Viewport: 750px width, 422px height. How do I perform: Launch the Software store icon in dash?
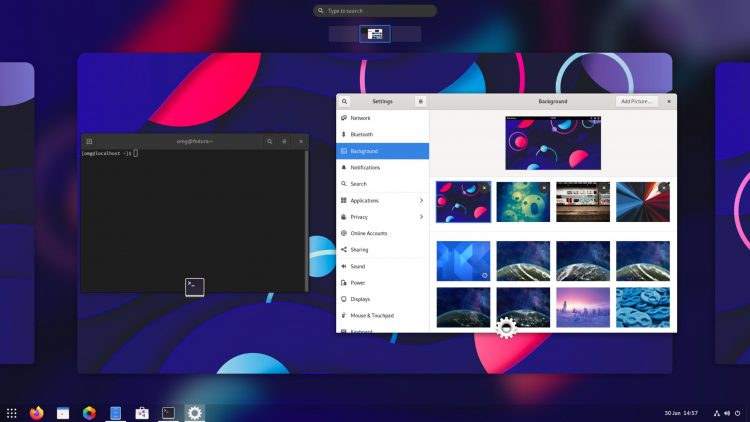click(x=142, y=412)
